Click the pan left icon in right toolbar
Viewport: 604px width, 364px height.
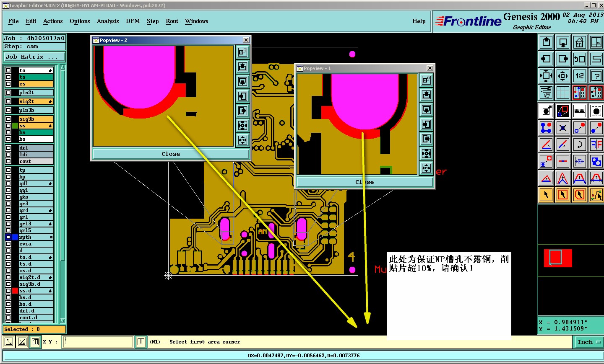coord(546,59)
